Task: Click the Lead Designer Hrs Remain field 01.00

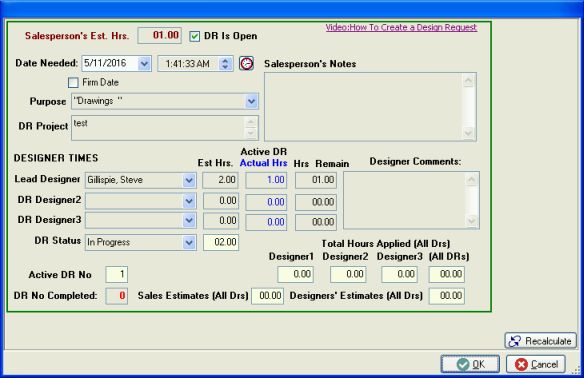Action: 316,180
